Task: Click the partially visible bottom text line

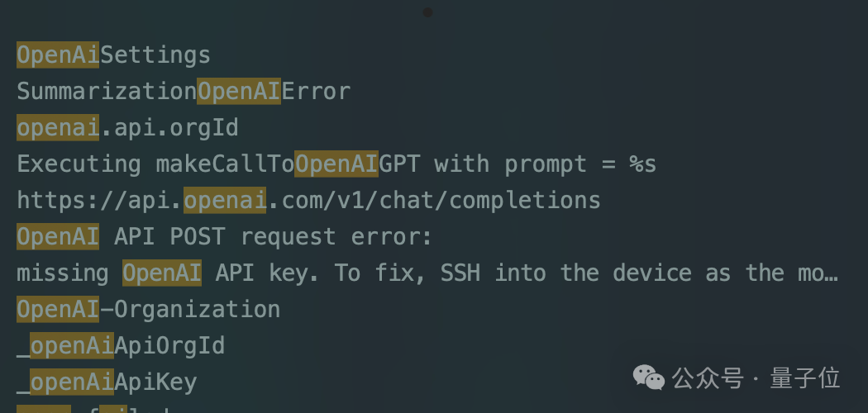Action: [94, 409]
